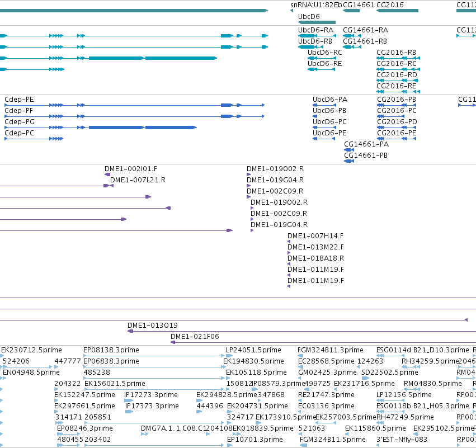Click the CG2016 gene label in the gene track
Image resolution: width=476 pixels, height=448 pixels.
[390, 5]
